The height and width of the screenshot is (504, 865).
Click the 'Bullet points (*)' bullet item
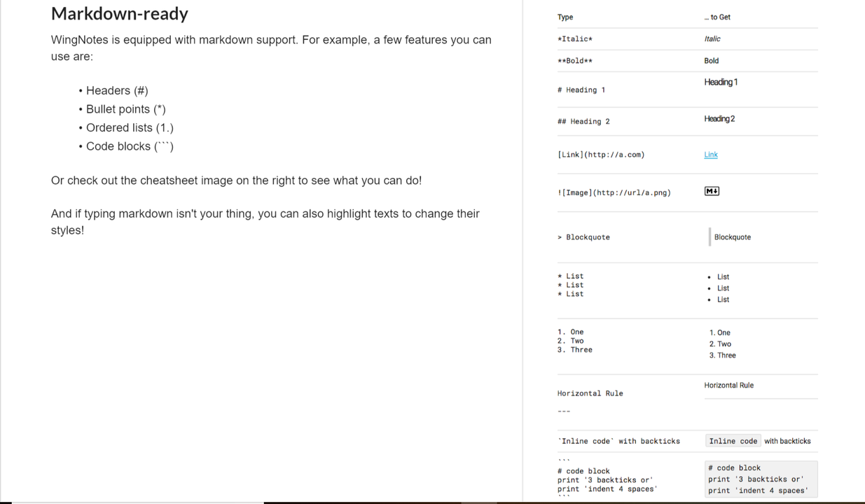point(126,109)
